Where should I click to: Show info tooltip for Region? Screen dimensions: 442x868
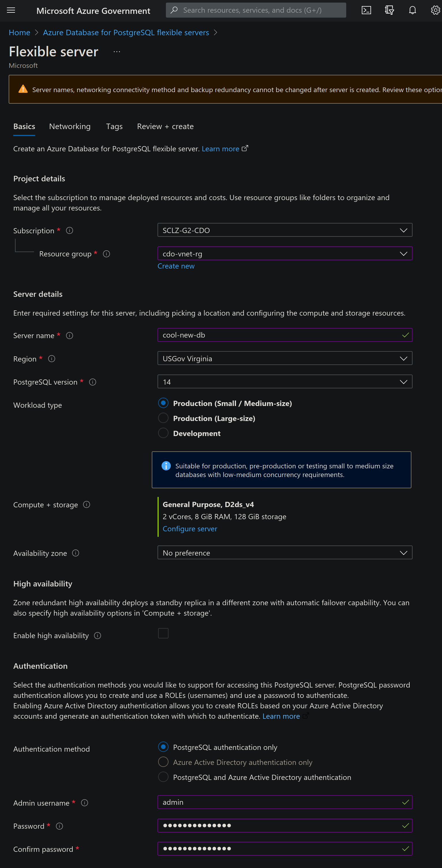tap(52, 359)
